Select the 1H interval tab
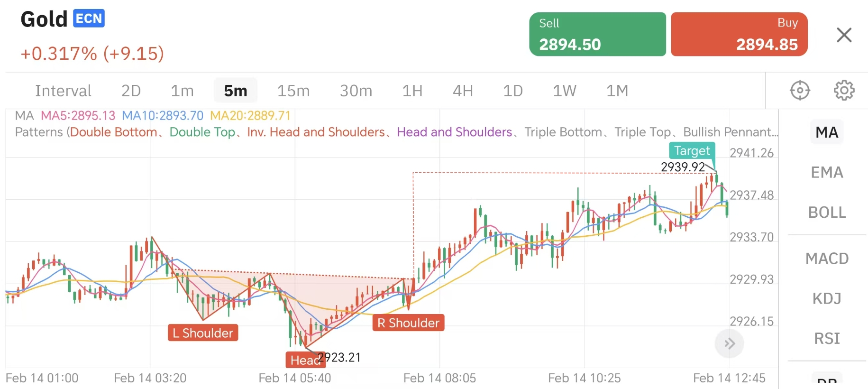This screenshot has width=868, height=389. click(412, 91)
